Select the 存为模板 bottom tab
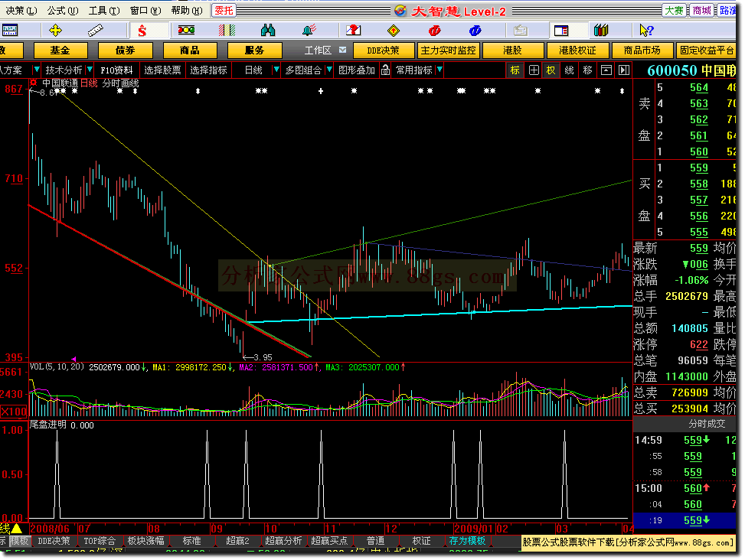 (467, 541)
